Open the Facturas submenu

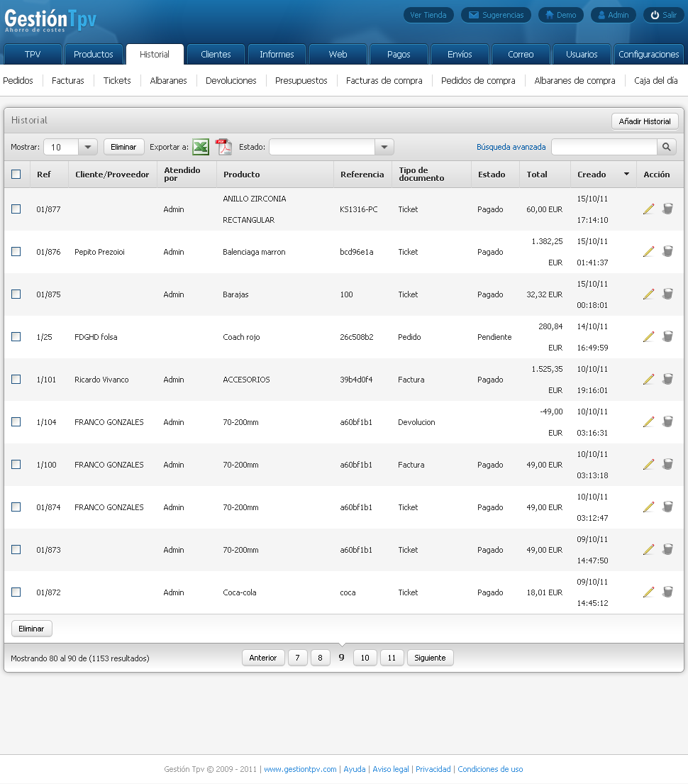(x=68, y=80)
